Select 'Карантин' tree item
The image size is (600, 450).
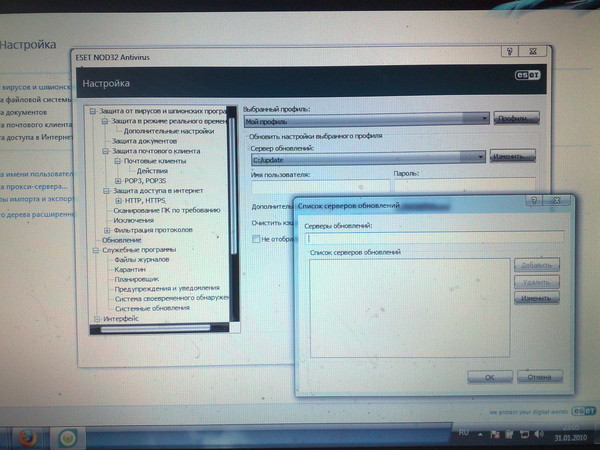click(x=130, y=269)
